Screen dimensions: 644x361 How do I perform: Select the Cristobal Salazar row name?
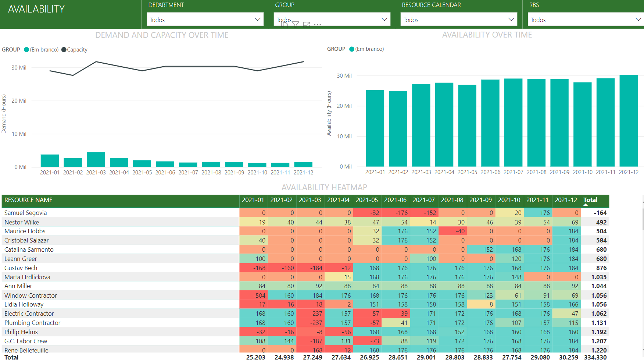click(x=26, y=240)
